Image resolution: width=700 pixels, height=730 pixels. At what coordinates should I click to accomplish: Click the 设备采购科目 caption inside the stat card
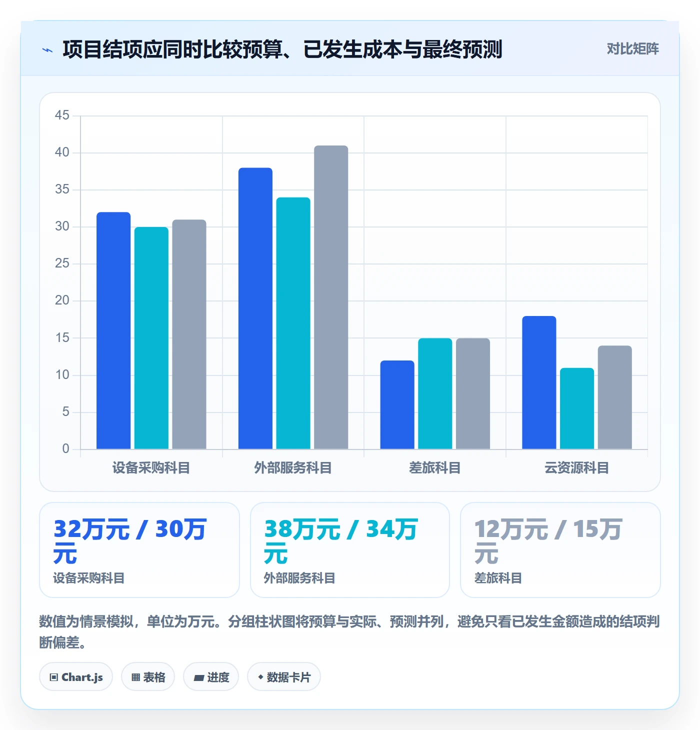tap(89, 578)
